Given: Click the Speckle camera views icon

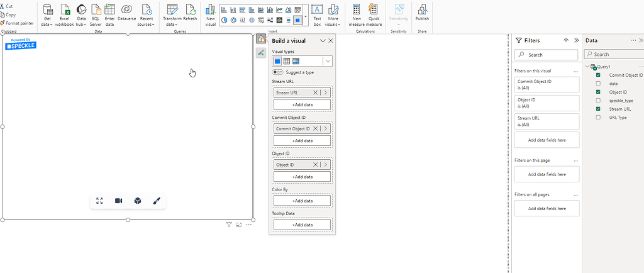Looking at the screenshot, I should point(119,201).
